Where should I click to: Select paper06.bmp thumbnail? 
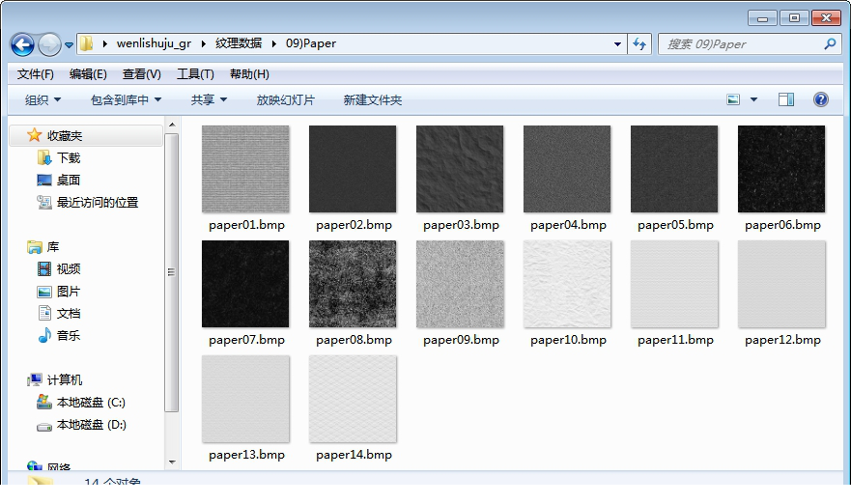(781, 169)
